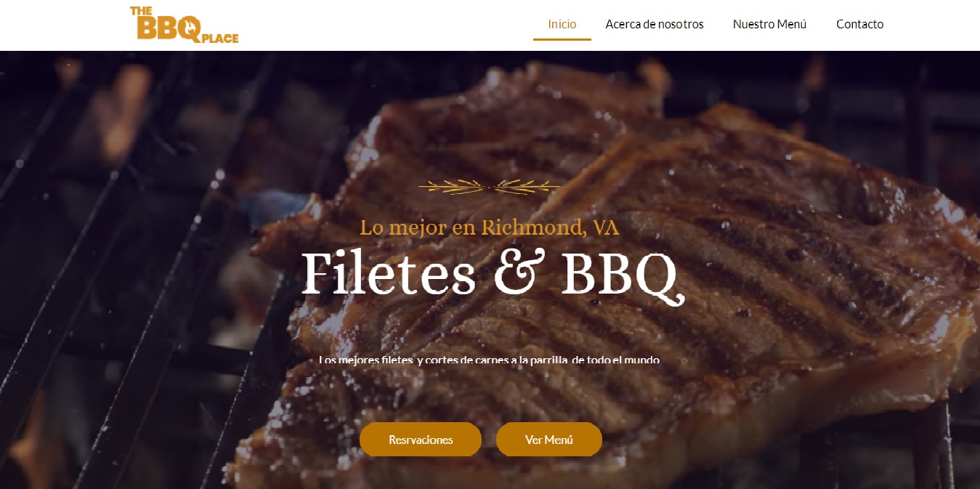Click the Los mejores filetes tagline text
Screen dimensions: 980x489
489,360
